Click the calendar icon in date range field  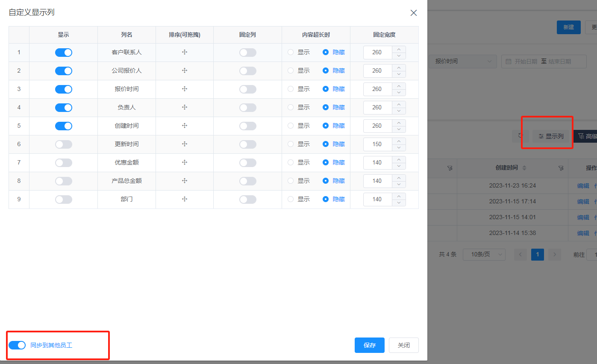click(509, 62)
